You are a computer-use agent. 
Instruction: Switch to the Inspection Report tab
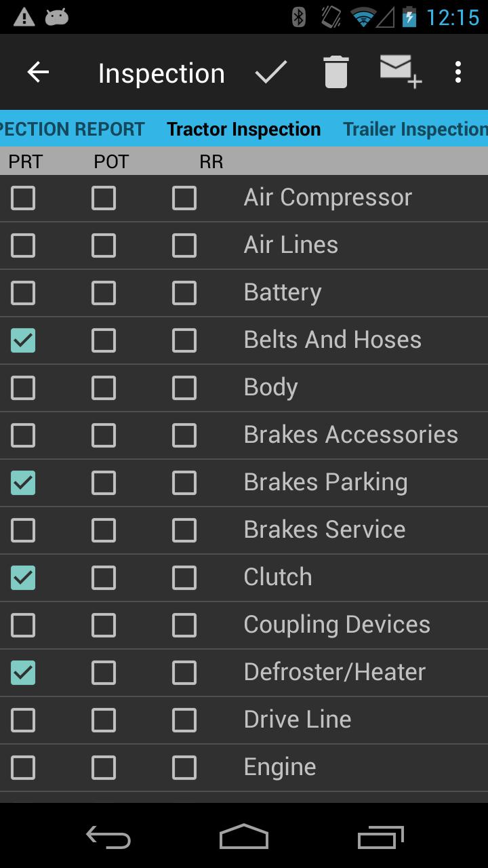[72, 129]
